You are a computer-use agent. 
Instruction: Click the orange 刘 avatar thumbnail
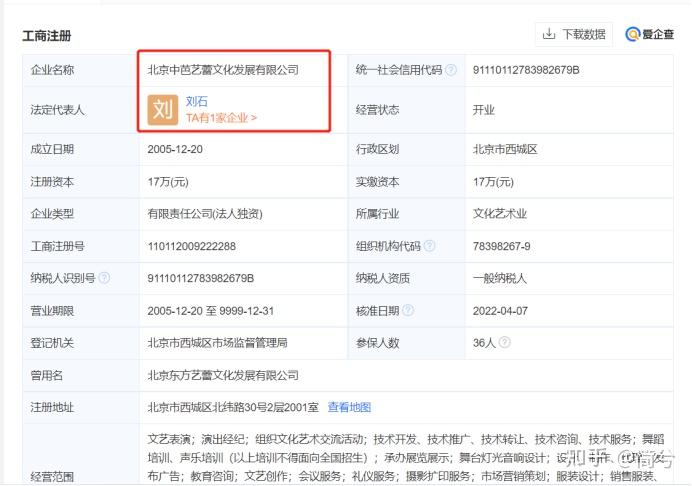coord(162,109)
